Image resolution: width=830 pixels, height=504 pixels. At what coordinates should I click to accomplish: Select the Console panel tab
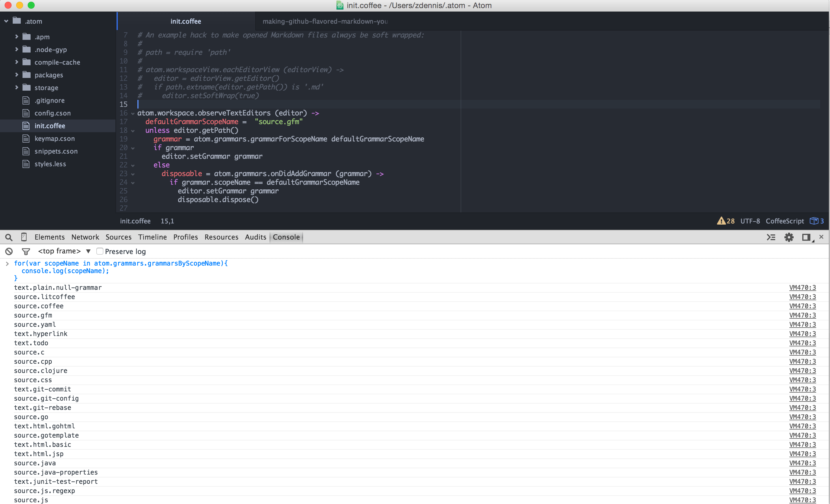coord(286,237)
